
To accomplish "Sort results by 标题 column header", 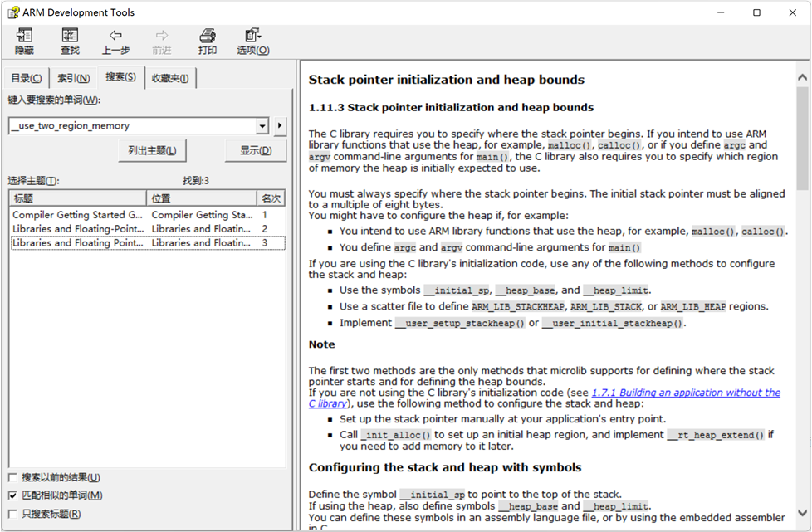I will pyautogui.click(x=77, y=198).
